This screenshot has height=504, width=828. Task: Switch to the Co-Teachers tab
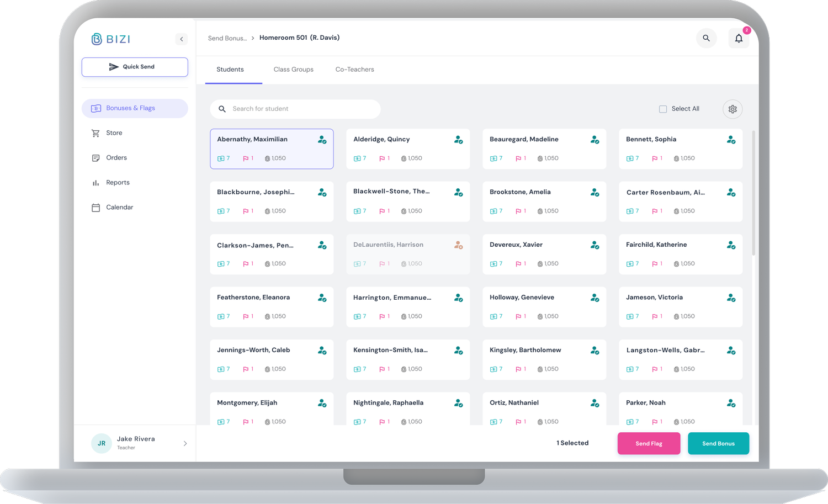click(355, 70)
